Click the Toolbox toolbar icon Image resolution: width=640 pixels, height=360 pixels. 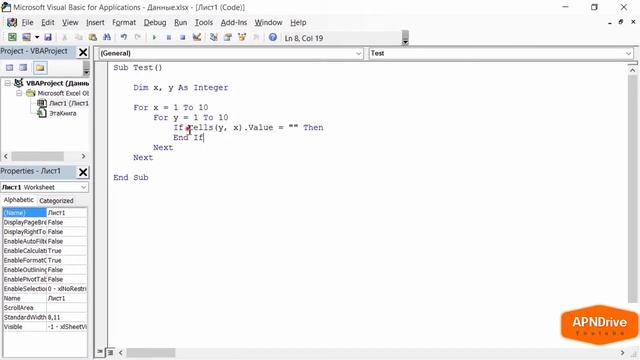(x=256, y=38)
